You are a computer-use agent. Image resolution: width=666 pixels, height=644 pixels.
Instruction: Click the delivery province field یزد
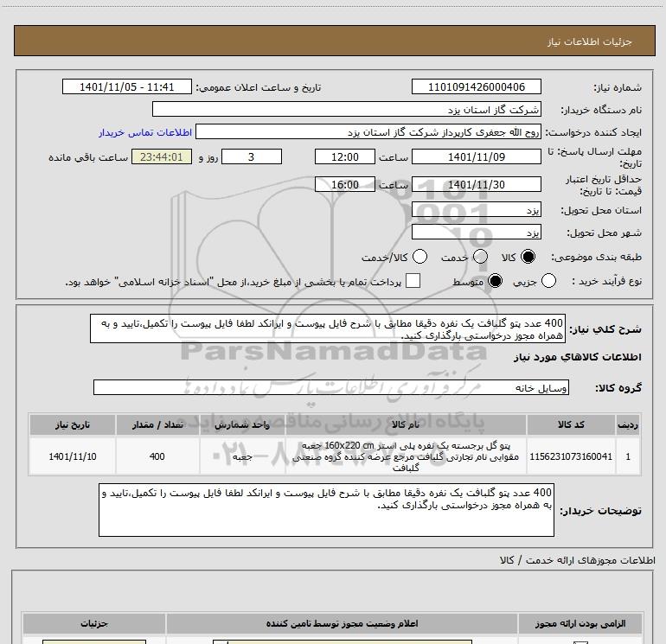[x=476, y=210]
